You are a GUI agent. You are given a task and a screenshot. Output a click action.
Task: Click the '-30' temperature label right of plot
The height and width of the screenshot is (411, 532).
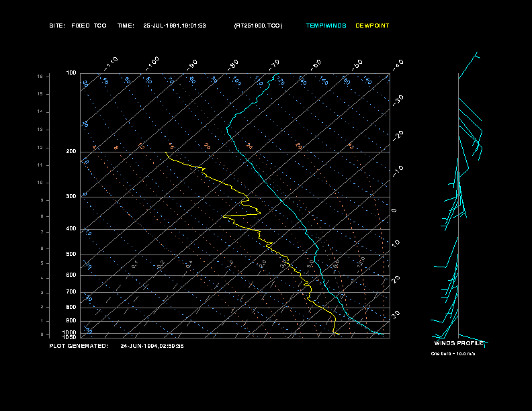pos(398,101)
